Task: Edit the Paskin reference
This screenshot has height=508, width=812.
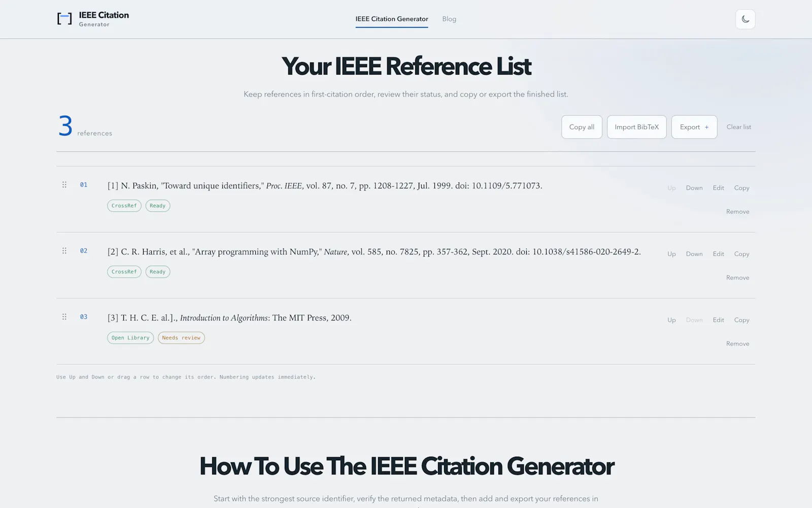Action: click(718, 188)
